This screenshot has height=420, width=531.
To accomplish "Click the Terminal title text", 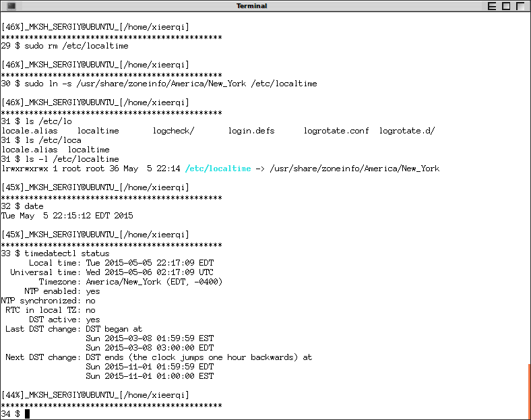I will click(x=251, y=6).
